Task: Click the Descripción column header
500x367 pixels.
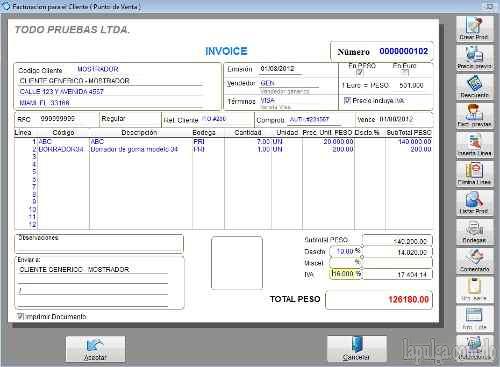Action: coord(139,133)
